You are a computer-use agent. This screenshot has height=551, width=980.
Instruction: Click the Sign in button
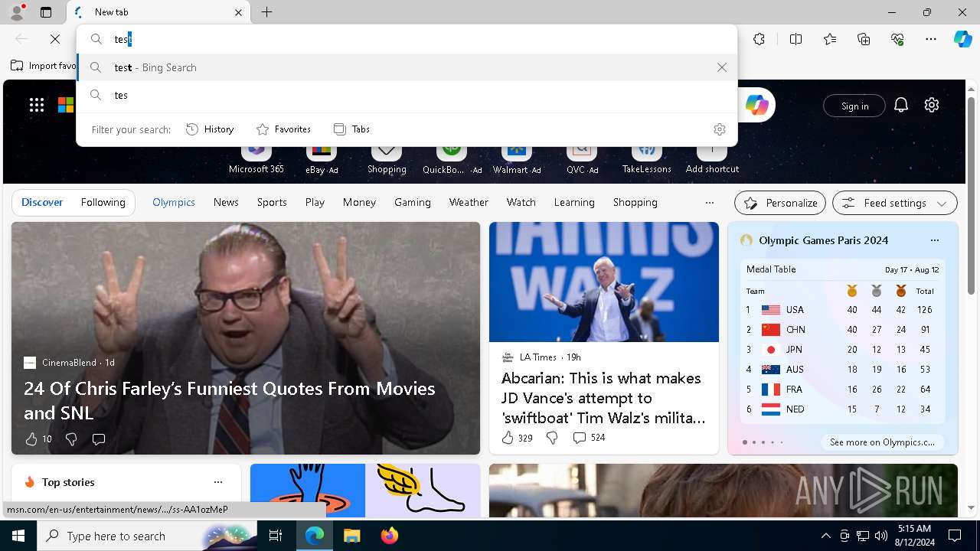pos(854,106)
